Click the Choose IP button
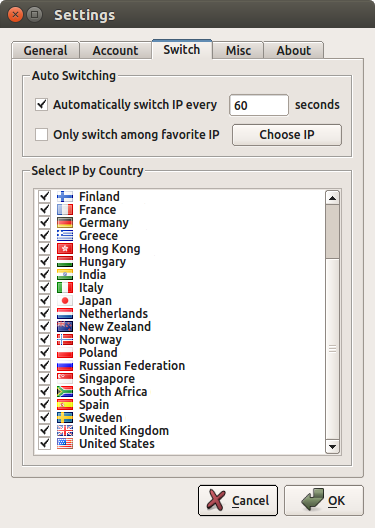 pos(287,135)
